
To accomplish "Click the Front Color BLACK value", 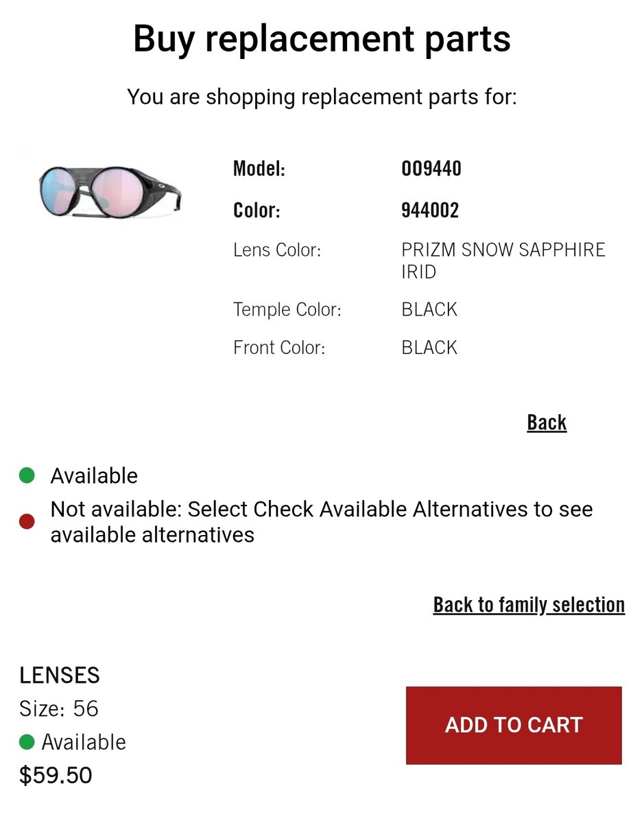I will 429,348.
